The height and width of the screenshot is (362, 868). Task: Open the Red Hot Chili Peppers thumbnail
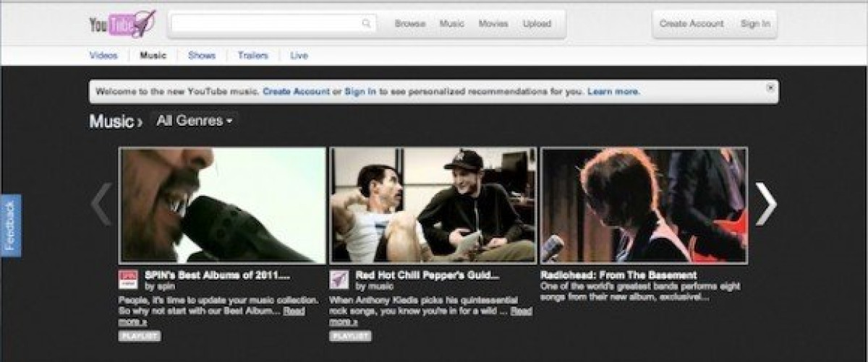pyautogui.click(x=433, y=205)
